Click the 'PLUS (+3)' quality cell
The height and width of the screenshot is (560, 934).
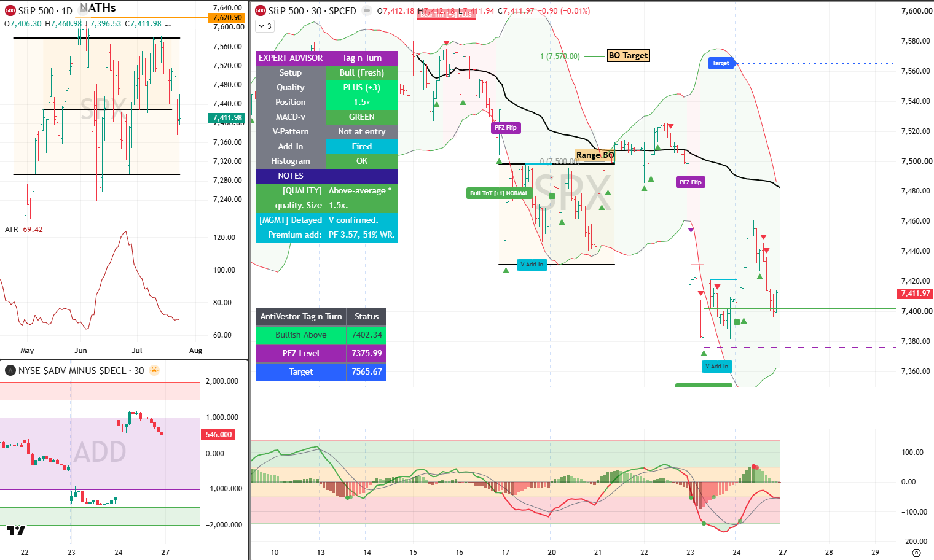click(x=361, y=87)
